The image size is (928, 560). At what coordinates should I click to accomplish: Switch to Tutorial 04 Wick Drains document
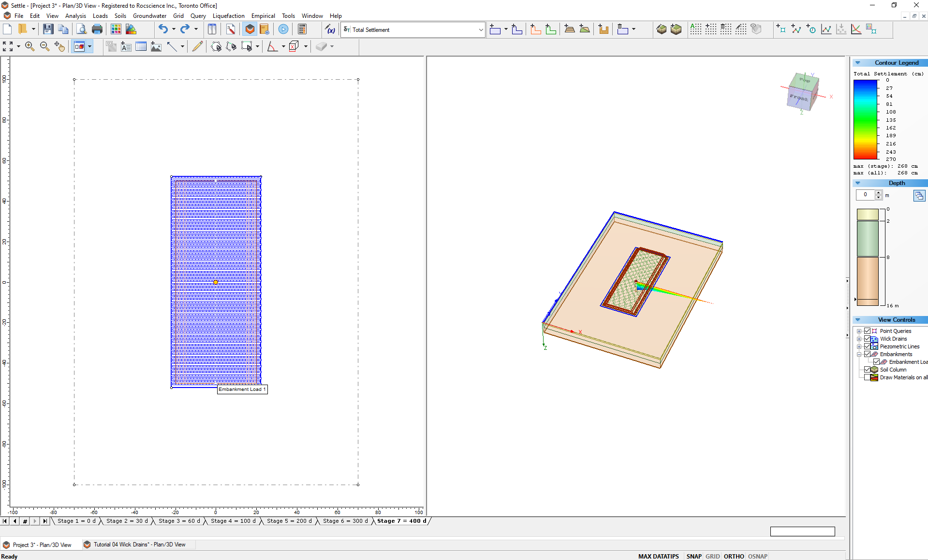click(x=139, y=545)
